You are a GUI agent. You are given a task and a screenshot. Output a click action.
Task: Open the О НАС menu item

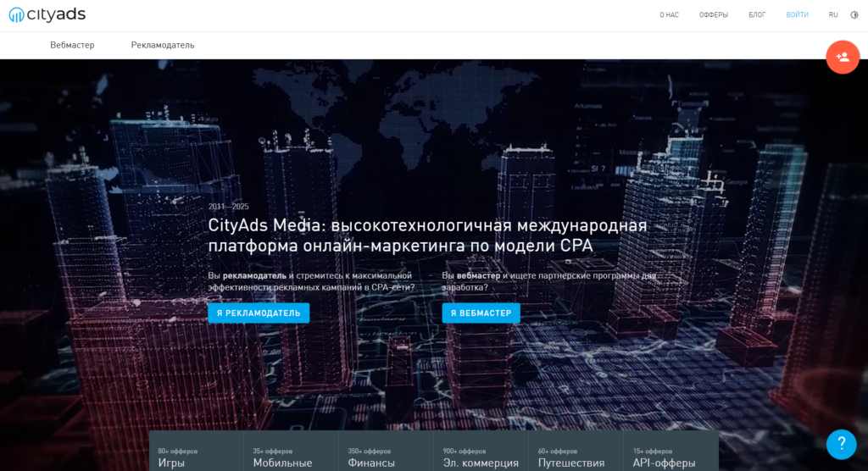(669, 15)
